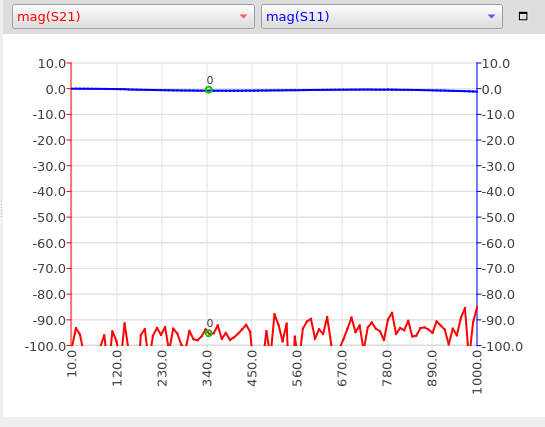Click the 10.0 frequency label at the axis start
Image resolution: width=545 pixels, height=427 pixels.
72,364
